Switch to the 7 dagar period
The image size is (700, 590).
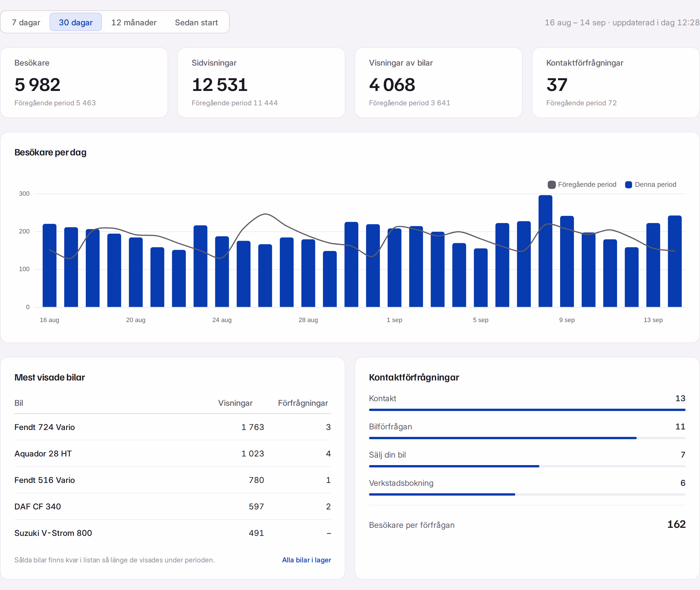pyautogui.click(x=26, y=22)
